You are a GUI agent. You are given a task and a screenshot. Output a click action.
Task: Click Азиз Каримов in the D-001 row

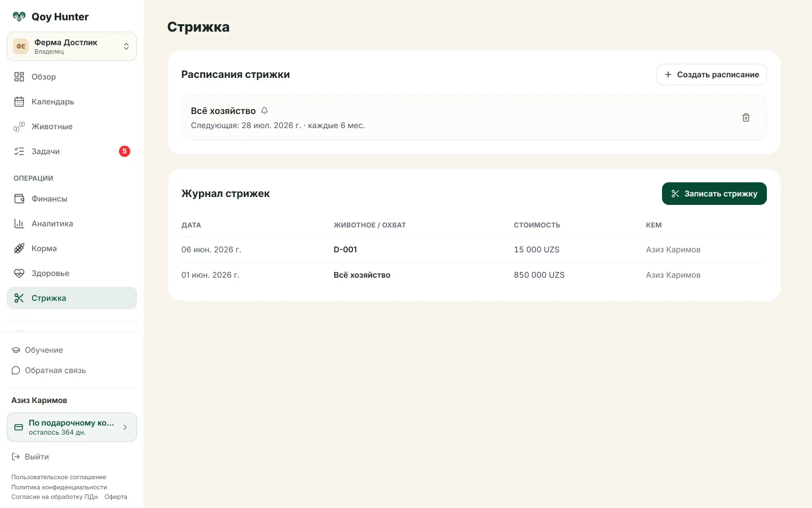pos(673,249)
